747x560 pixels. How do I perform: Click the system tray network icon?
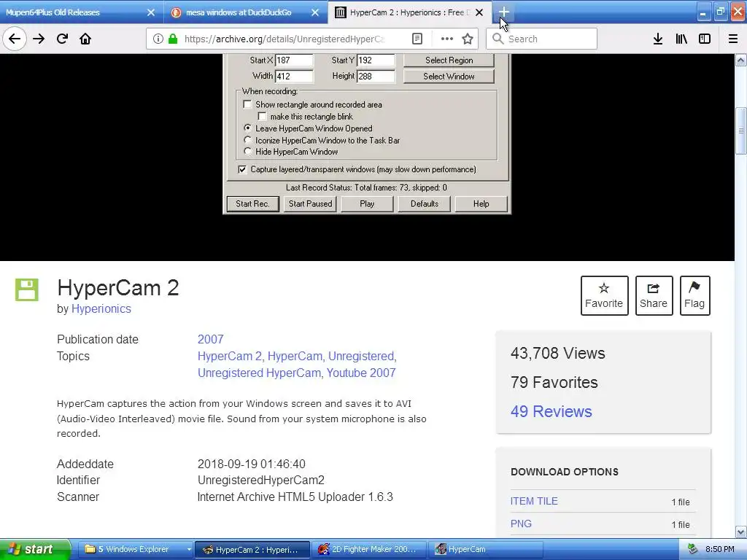click(692, 549)
